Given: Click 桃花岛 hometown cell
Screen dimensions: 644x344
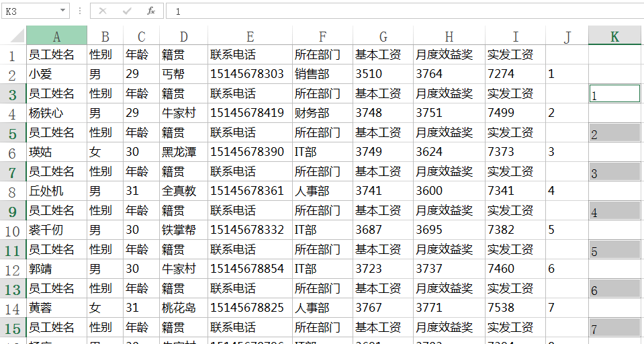Looking at the screenshot, I should (x=183, y=308).
